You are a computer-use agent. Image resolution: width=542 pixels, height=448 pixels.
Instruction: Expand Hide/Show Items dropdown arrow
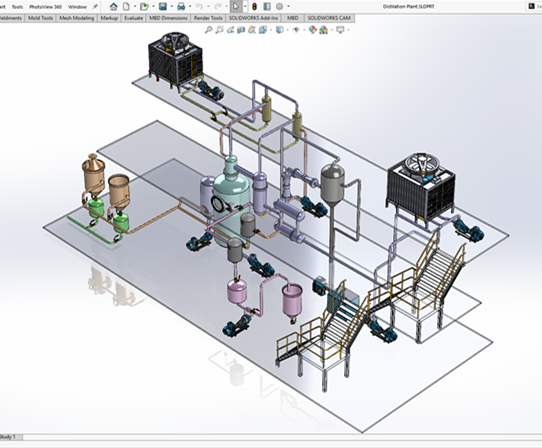tap(304, 30)
